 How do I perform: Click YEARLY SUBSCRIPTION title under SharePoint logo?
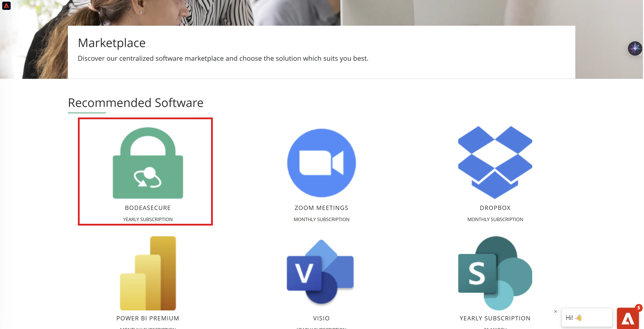tap(495, 318)
